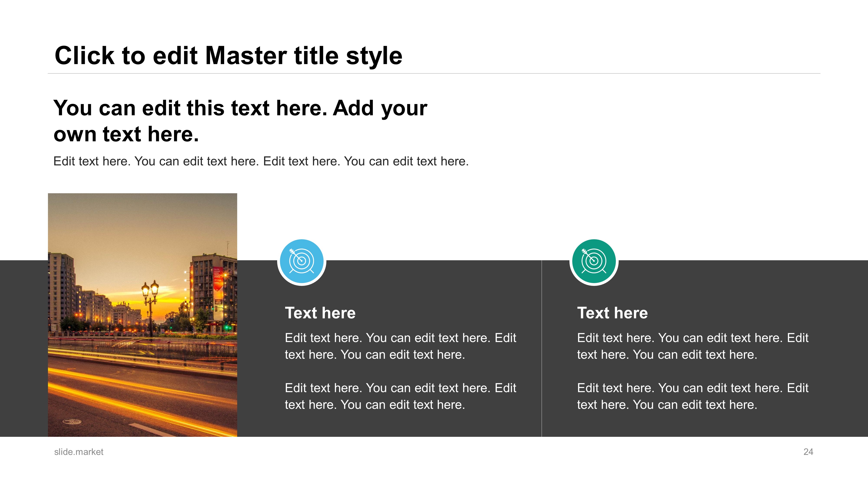
Task: Select the subtitle line below the bold heading
Action: (x=261, y=161)
